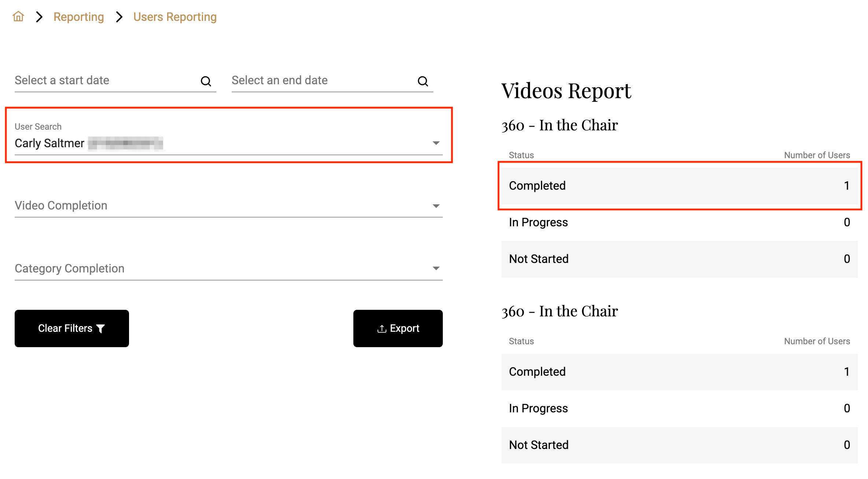This screenshot has width=868, height=479.
Task: Click the start date search icon
Action: pos(206,81)
